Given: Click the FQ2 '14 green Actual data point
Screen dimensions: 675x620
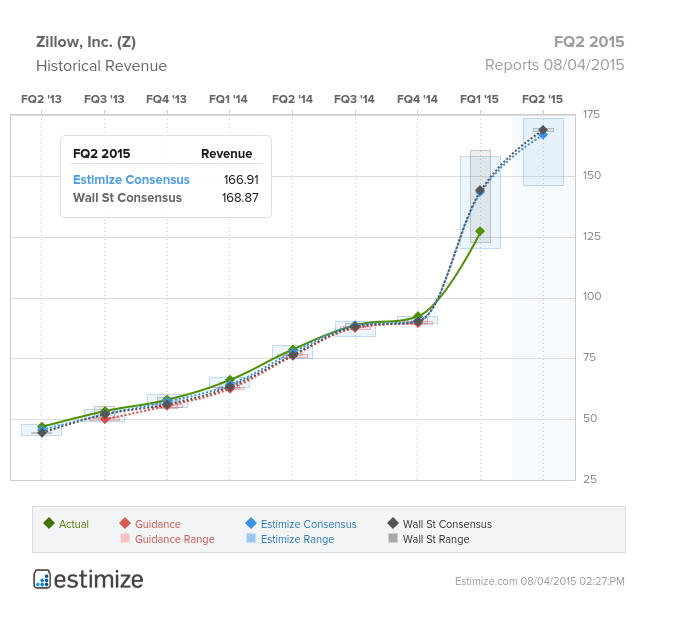Looking at the screenshot, I should (x=293, y=349).
